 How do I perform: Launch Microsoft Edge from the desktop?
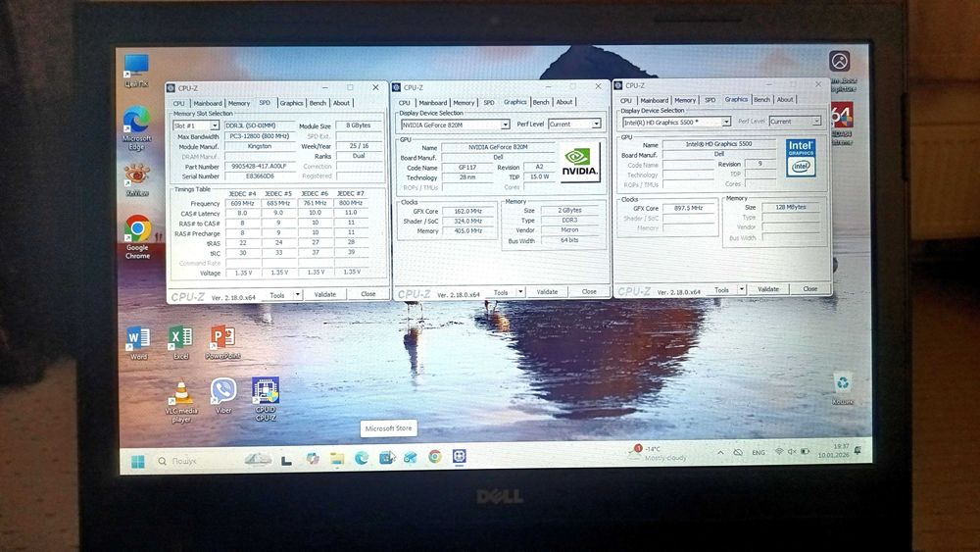(136, 128)
